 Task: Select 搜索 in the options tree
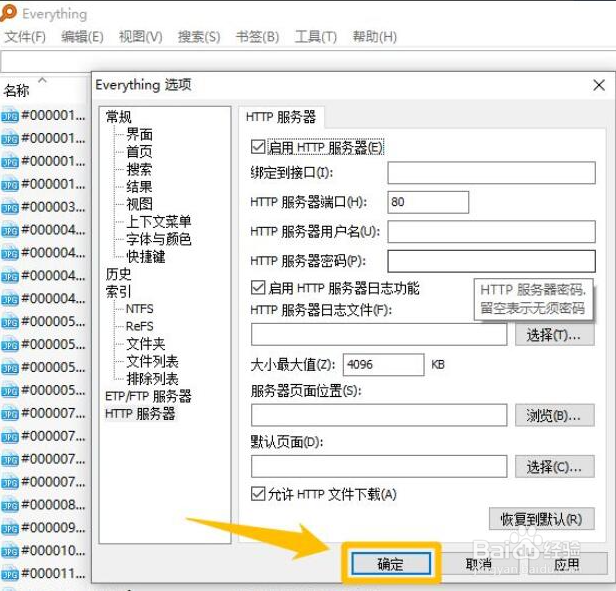coord(139,169)
